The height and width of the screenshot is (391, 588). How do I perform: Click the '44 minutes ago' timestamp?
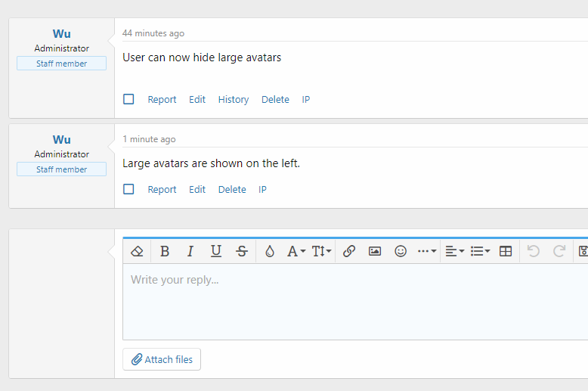(x=153, y=33)
